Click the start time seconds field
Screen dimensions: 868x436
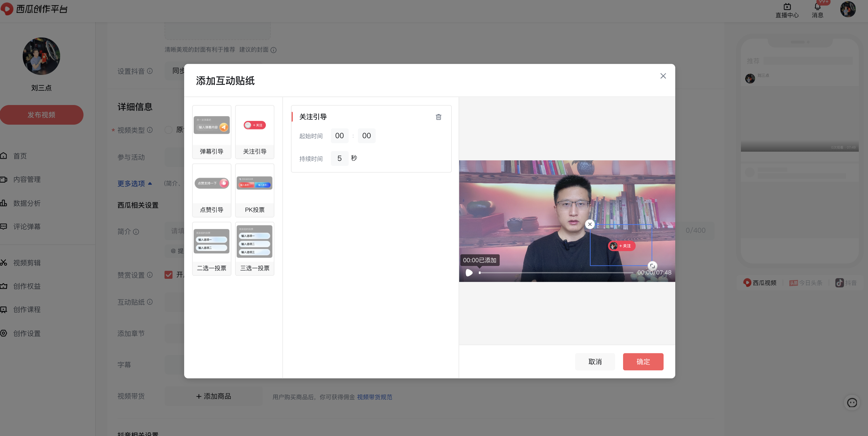pos(366,136)
